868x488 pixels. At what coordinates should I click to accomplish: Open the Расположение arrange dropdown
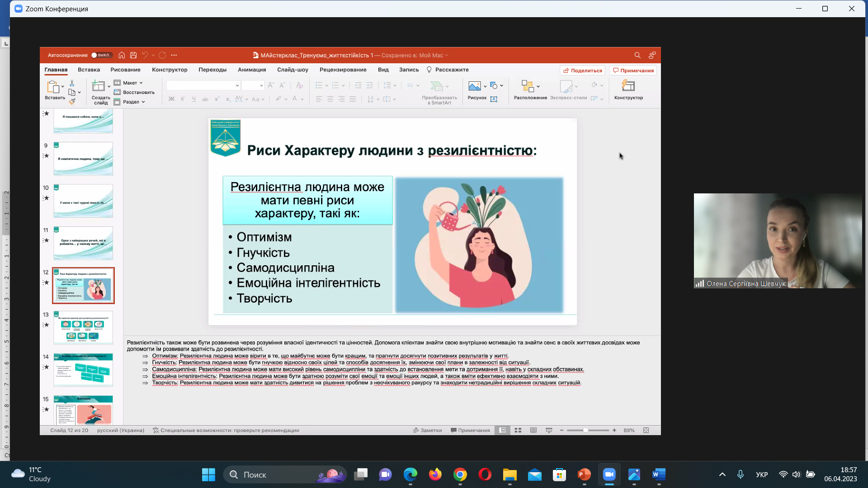coord(530,89)
